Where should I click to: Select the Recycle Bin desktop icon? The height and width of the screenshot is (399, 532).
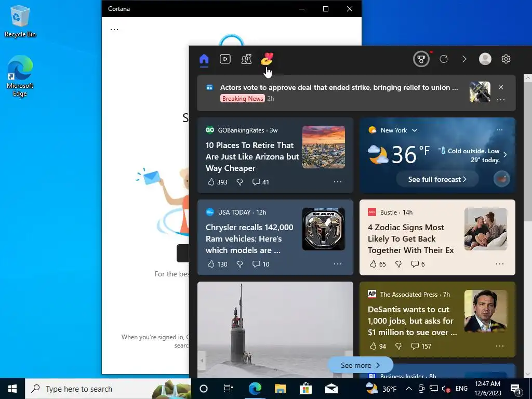point(20,21)
